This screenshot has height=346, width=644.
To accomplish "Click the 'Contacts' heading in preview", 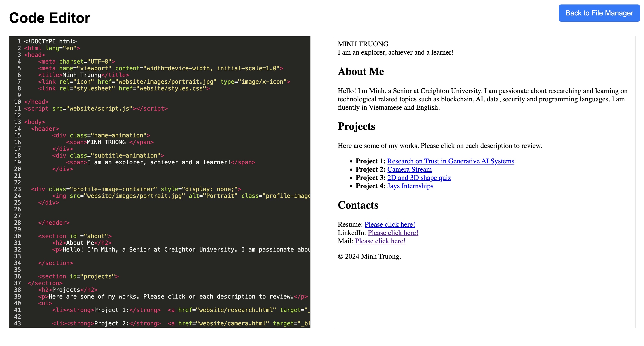I will [358, 205].
